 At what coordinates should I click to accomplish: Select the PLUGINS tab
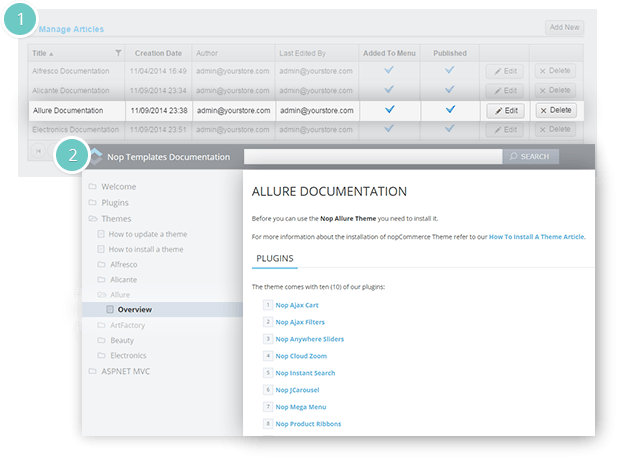coord(275,259)
